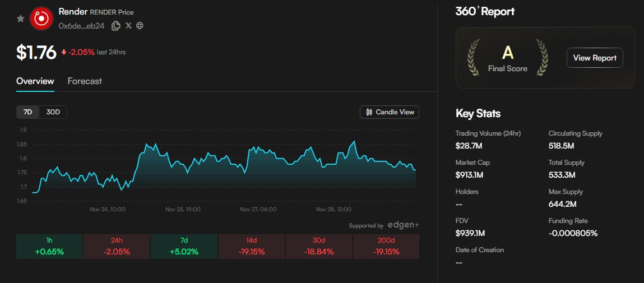
Task: Click the Nov 25, 19:00 axis label
Action: click(x=183, y=209)
